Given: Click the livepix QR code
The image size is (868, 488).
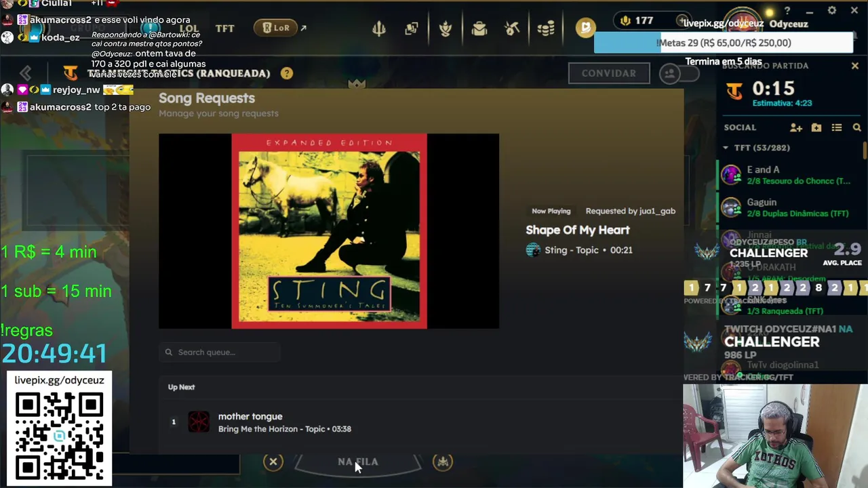Looking at the screenshot, I should 59,435.
